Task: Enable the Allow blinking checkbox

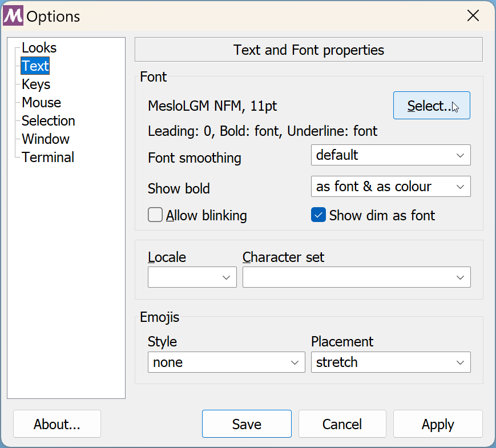Action: (x=155, y=215)
